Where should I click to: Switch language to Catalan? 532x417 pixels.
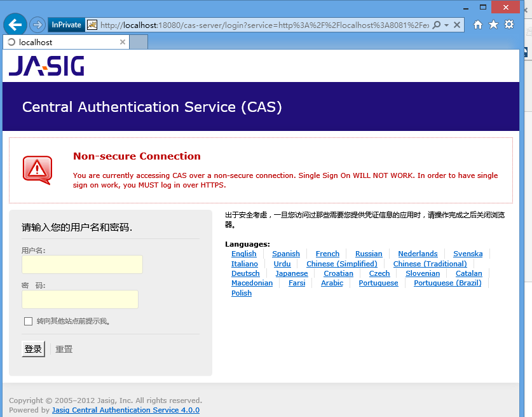click(468, 273)
